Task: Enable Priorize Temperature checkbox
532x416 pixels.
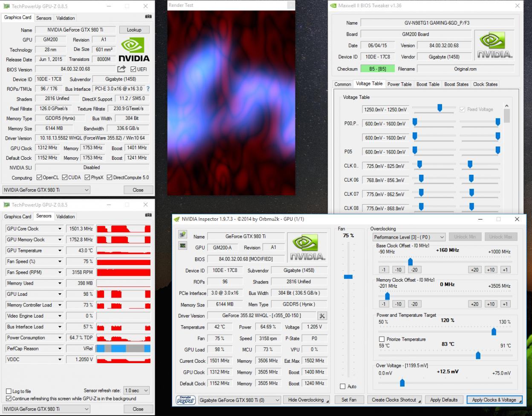Action: (x=382, y=339)
